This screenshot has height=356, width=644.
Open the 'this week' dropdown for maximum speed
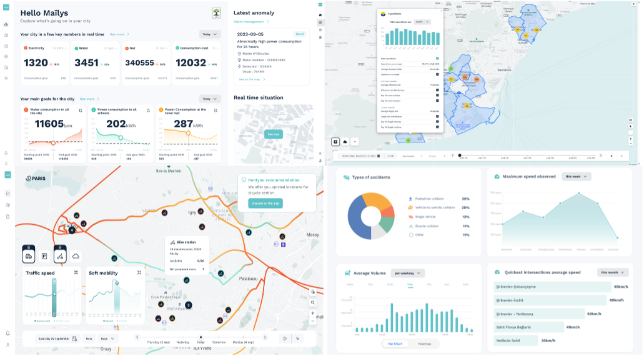[x=576, y=177]
